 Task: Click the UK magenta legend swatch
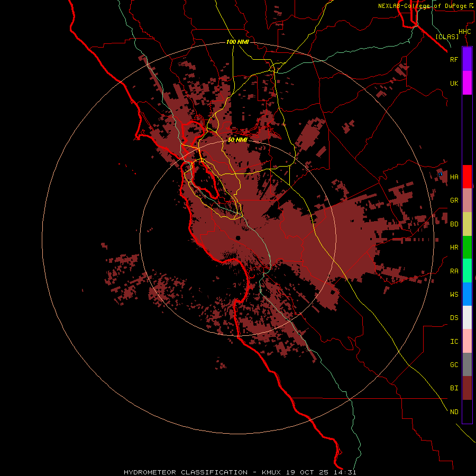coord(467,83)
